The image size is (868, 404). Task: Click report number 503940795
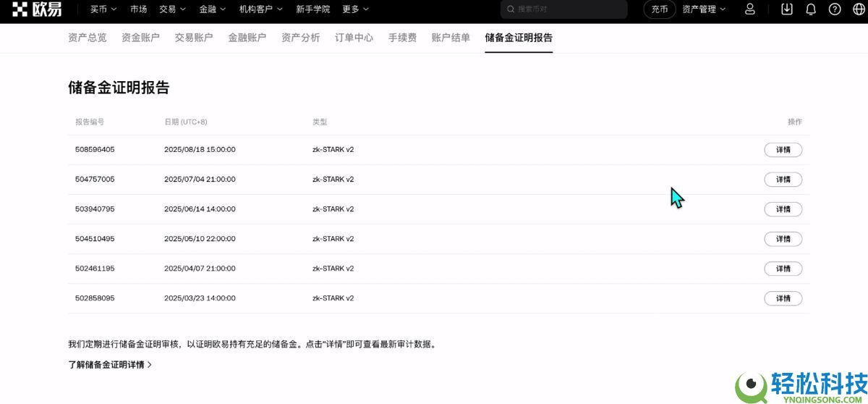[95, 209]
